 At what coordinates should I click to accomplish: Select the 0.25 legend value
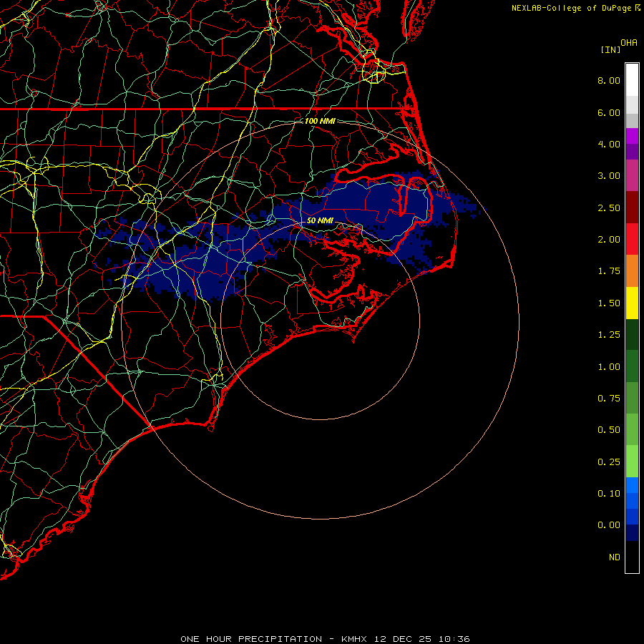click(x=609, y=462)
